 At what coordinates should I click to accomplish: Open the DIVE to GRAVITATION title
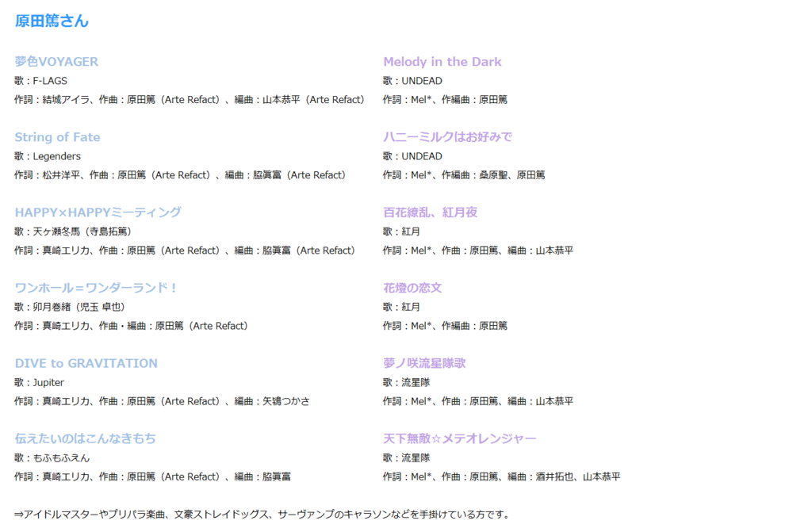[86, 363]
